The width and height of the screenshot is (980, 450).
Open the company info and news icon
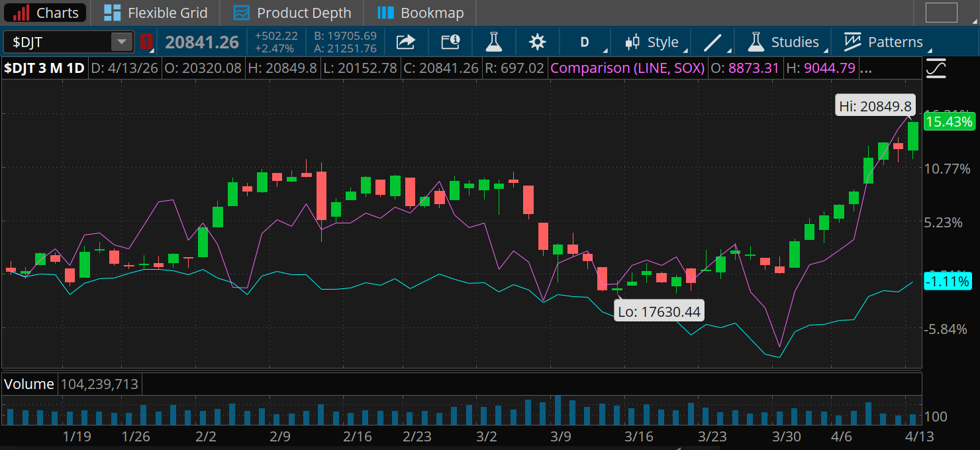[451, 42]
